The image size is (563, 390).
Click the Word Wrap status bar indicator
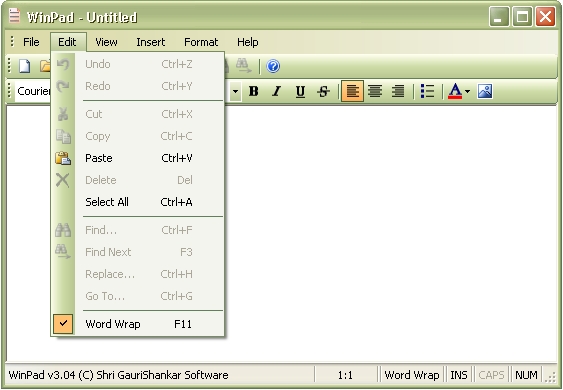(411, 375)
